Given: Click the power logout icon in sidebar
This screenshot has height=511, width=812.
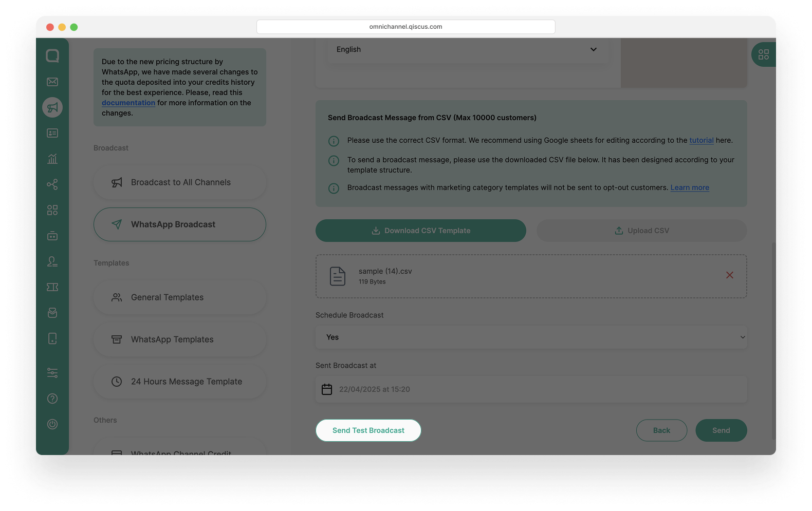Looking at the screenshot, I should point(52,424).
